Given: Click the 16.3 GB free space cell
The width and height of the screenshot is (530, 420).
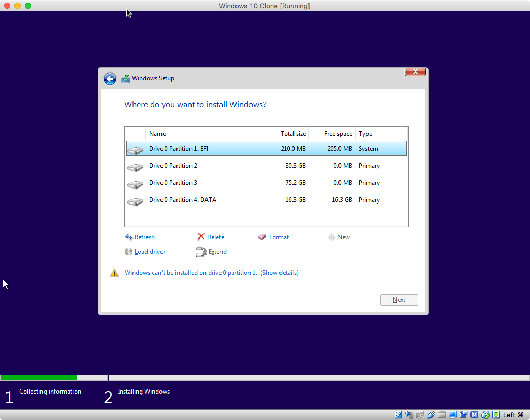Looking at the screenshot, I should (342, 200).
